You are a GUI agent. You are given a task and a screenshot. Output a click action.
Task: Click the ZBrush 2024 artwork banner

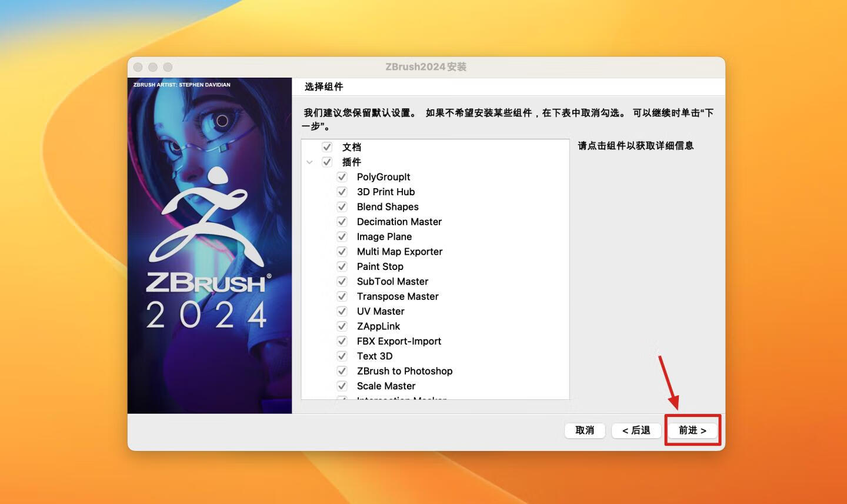pyautogui.click(x=210, y=245)
